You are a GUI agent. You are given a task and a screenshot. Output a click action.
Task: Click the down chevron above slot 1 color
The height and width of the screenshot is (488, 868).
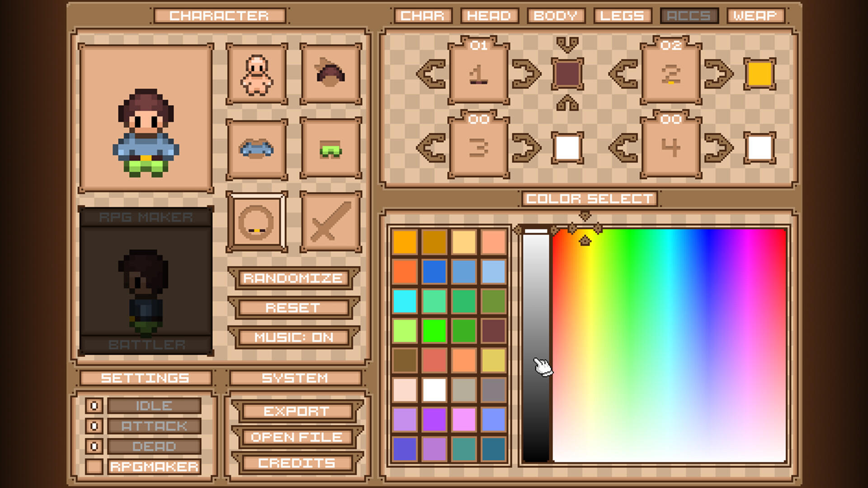567,44
